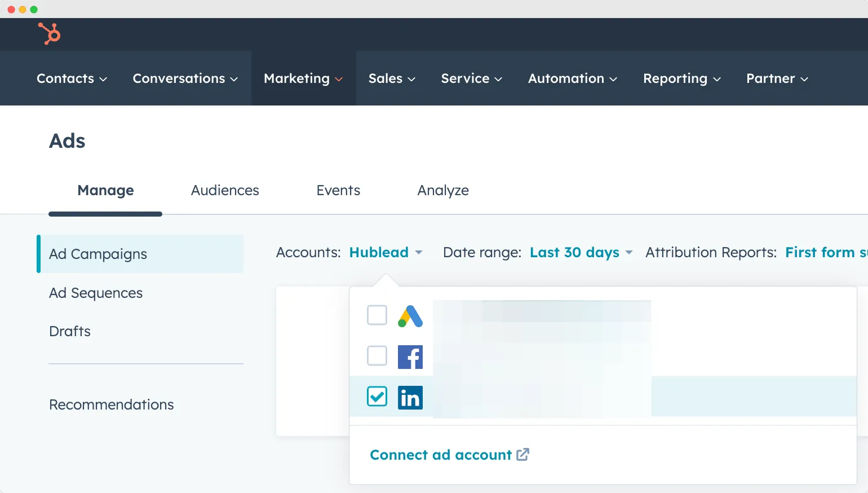Expand the Reporting menu chevron
868x493 pixels.
716,80
